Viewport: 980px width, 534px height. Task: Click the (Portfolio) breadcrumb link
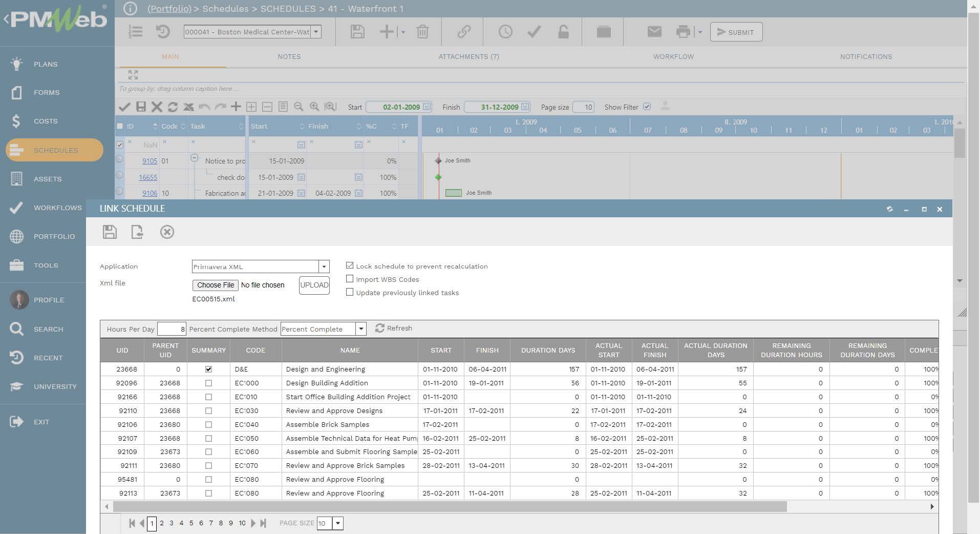[169, 9]
